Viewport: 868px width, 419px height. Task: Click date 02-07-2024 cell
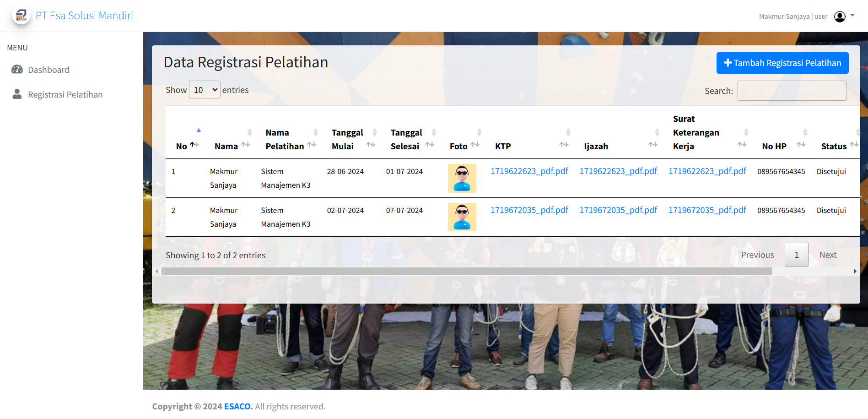345,210
